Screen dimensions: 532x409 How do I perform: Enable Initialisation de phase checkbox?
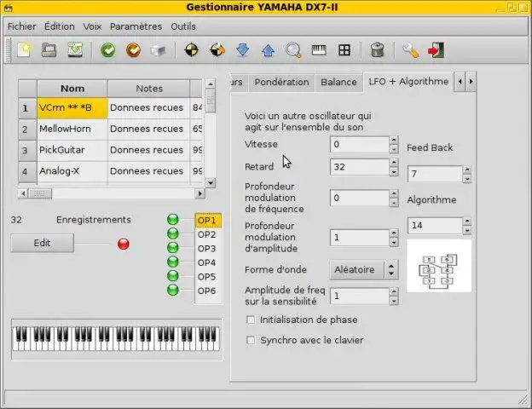(x=251, y=320)
